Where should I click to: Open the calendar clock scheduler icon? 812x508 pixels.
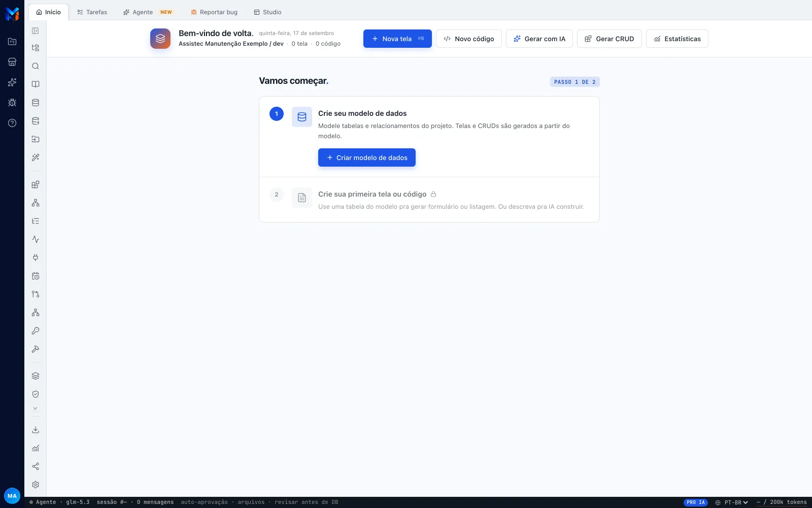point(36,276)
